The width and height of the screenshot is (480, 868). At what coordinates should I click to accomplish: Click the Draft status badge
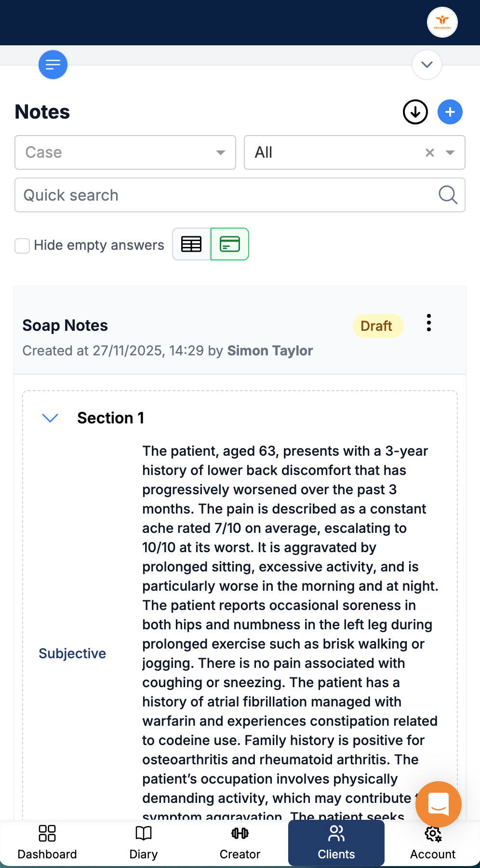(x=378, y=325)
